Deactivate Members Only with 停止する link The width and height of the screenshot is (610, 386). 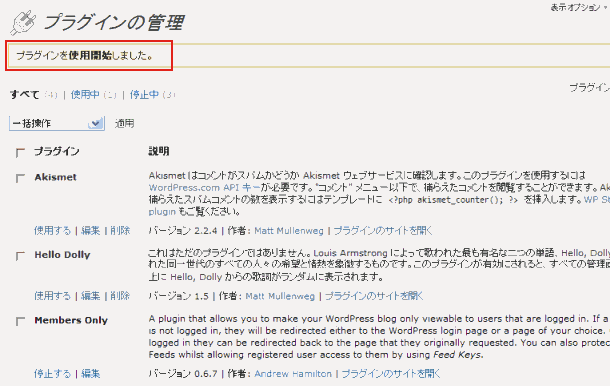pyautogui.click(x=53, y=374)
